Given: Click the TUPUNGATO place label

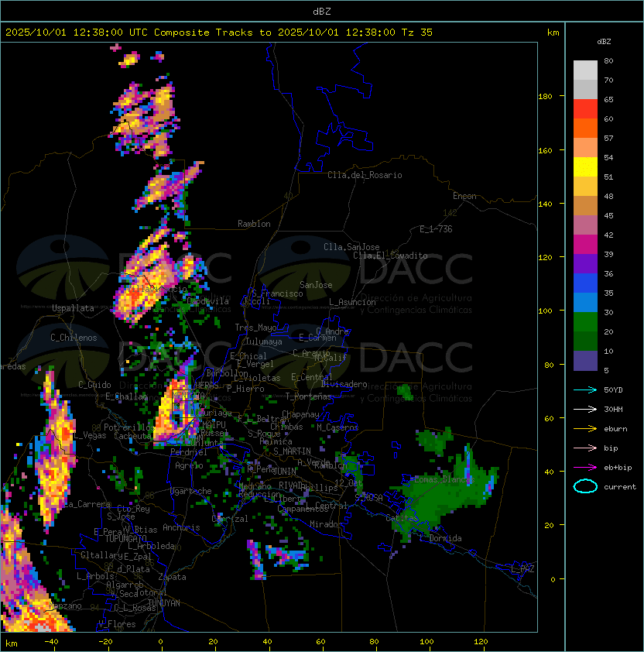Looking at the screenshot, I should tap(125, 538).
